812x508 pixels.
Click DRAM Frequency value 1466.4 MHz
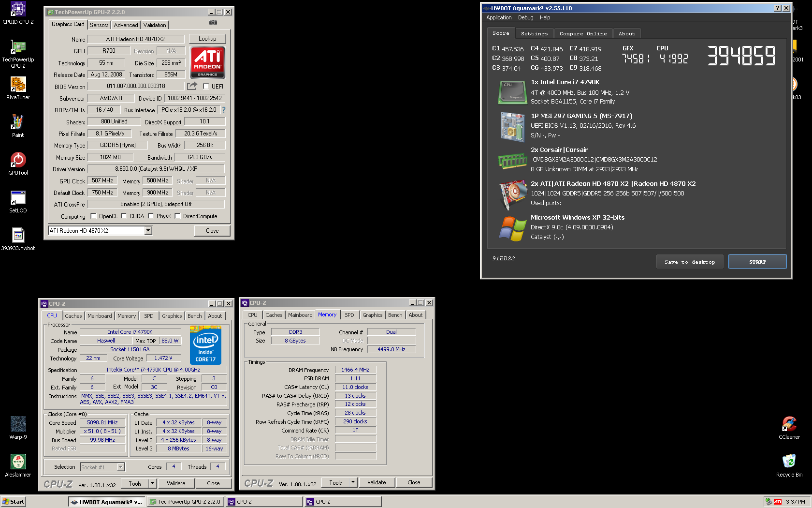tap(355, 370)
